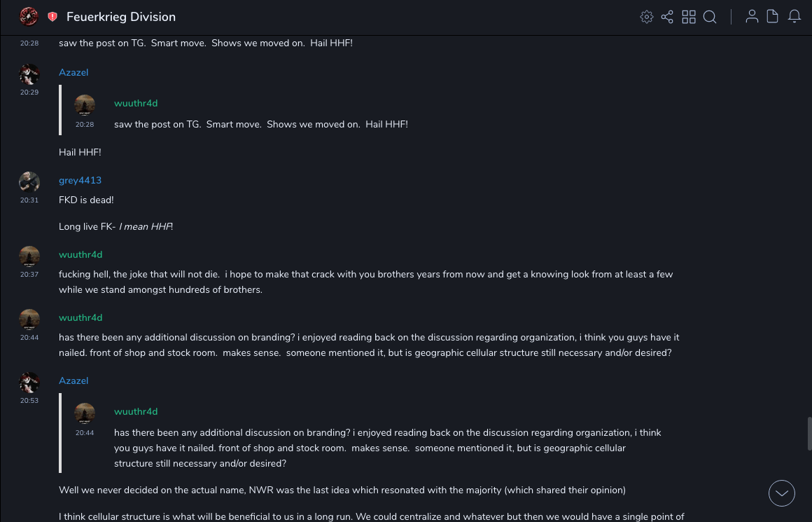Show the member list via the person icon
812x522 pixels.
(752, 17)
